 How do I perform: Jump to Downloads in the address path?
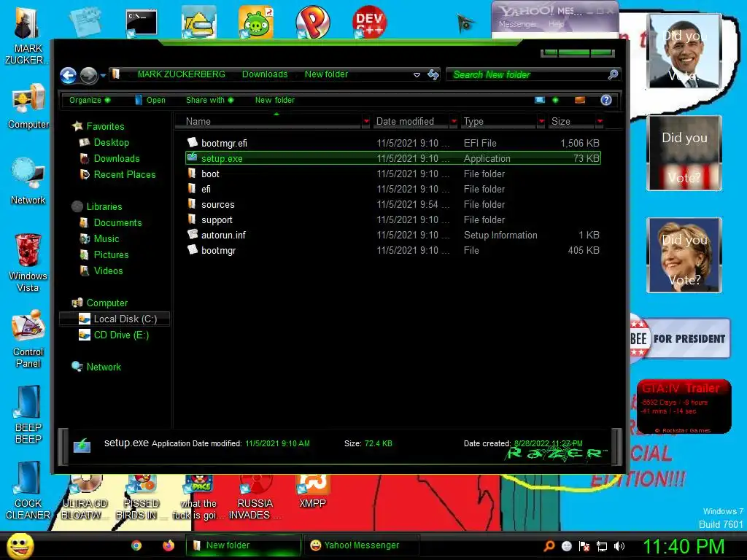[x=265, y=74]
